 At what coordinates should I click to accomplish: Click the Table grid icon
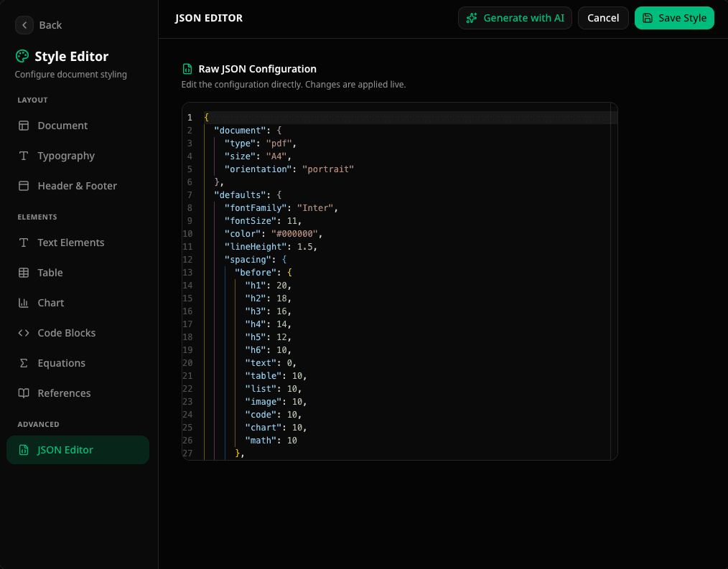pos(24,273)
